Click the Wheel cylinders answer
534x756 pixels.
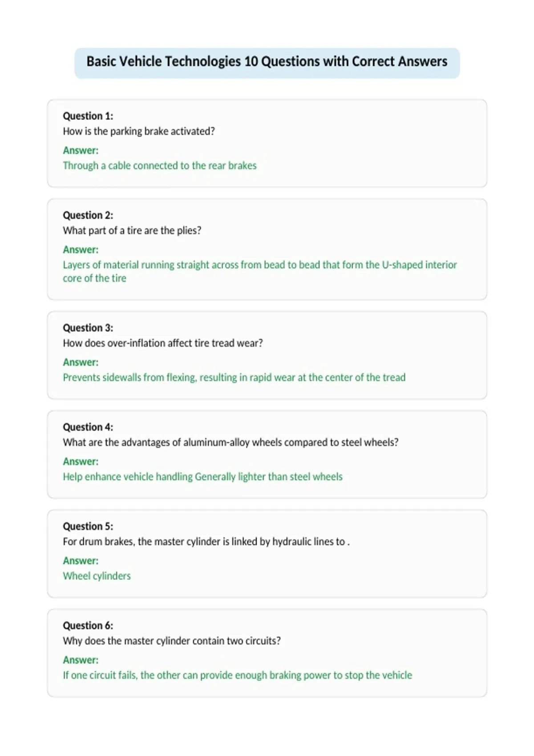pos(97,576)
